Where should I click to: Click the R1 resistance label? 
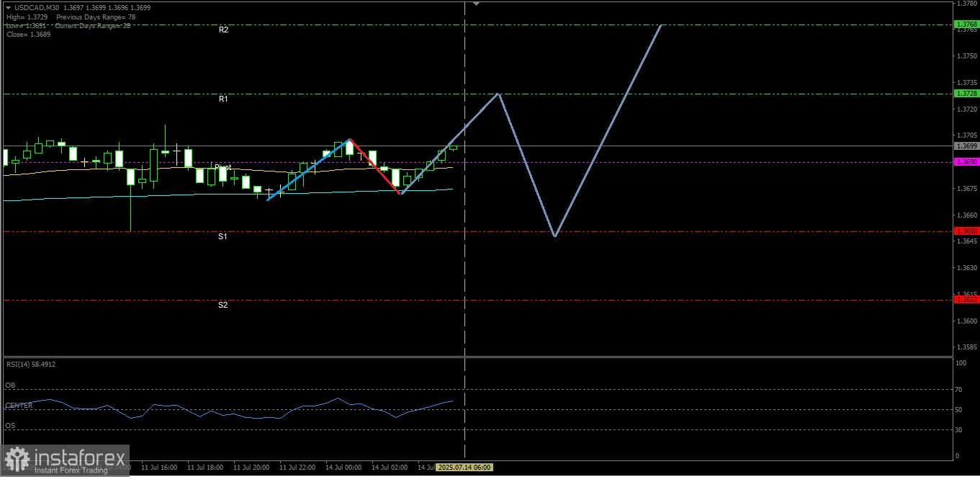[223, 99]
